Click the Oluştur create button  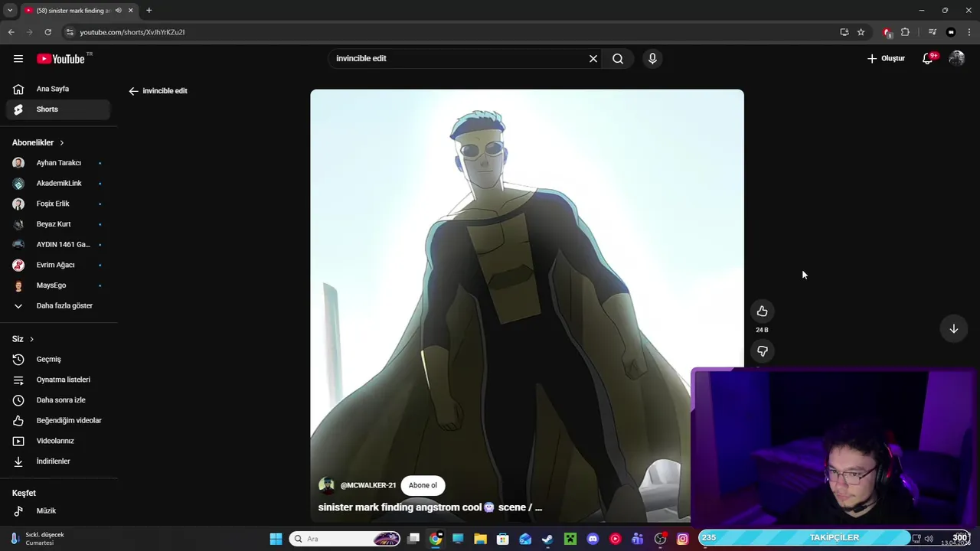(886, 59)
